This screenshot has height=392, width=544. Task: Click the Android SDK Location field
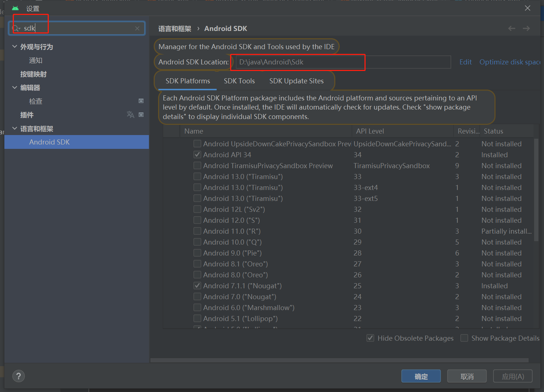(343, 62)
